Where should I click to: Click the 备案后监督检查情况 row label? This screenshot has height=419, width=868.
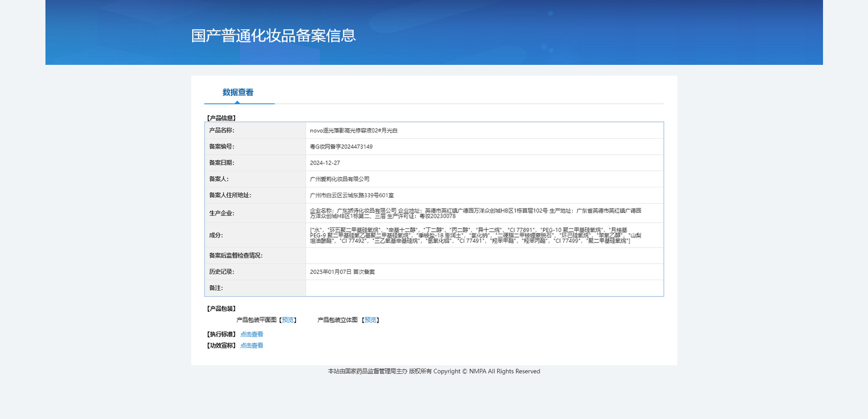(236, 256)
